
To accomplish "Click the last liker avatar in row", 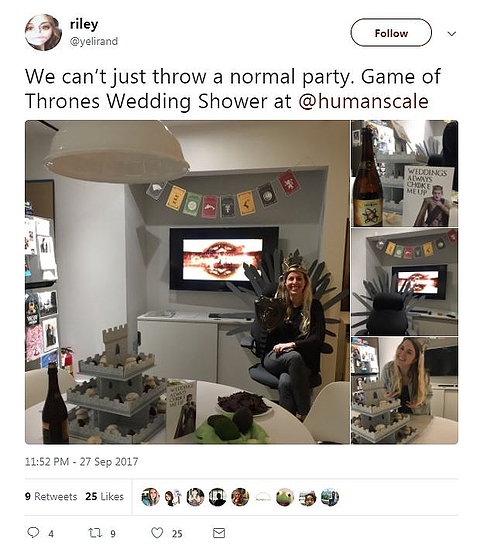I will tap(330, 497).
